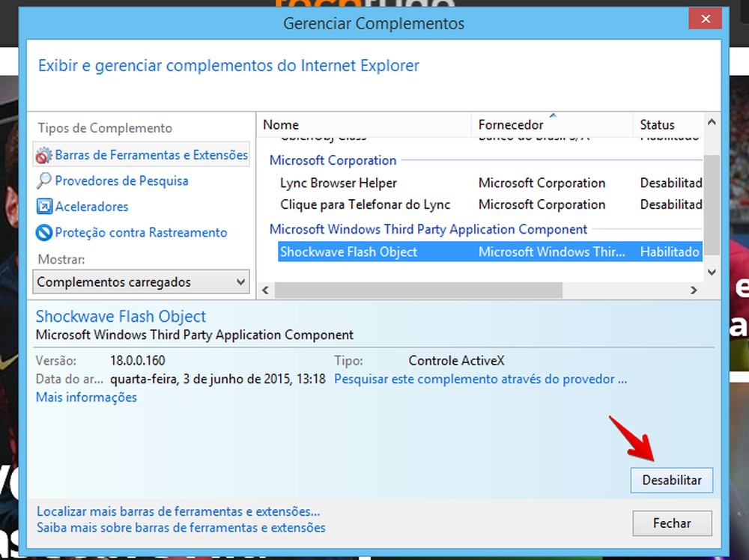Image resolution: width=749 pixels, height=560 pixels.
Task: Click the Aceleradores arrow icon
Action: (x=44, y=206)
